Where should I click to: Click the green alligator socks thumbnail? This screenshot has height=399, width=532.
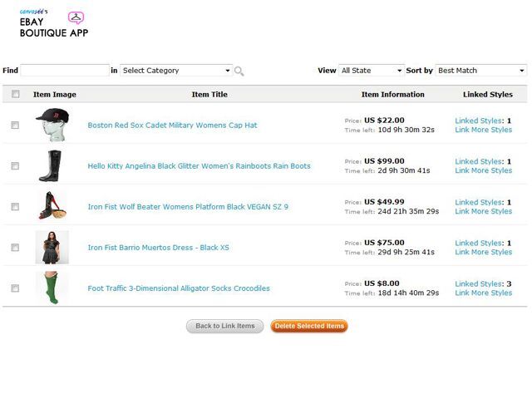52,288
